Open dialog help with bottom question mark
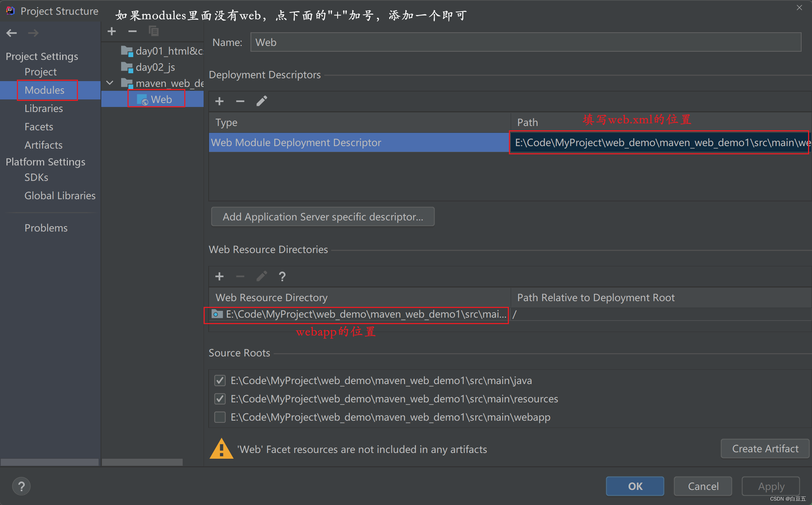This screenshot has width=812, height=505. [x=21, y=486]
